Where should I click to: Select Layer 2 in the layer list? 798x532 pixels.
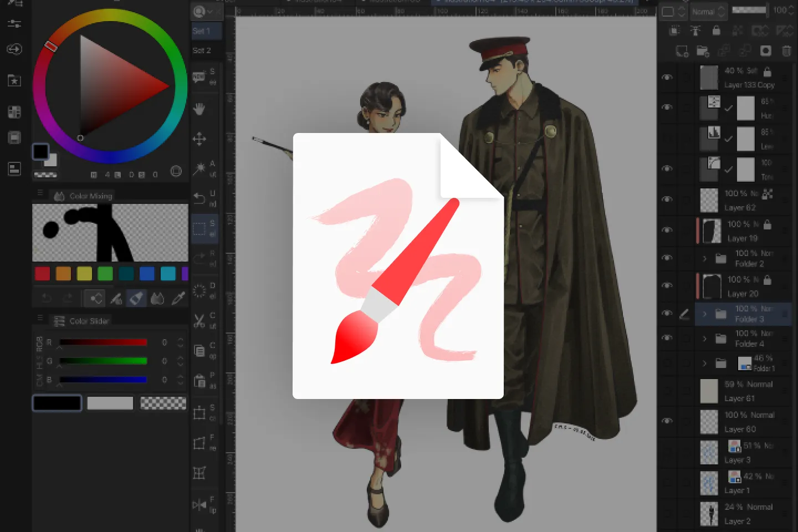(x=743, y=514)
